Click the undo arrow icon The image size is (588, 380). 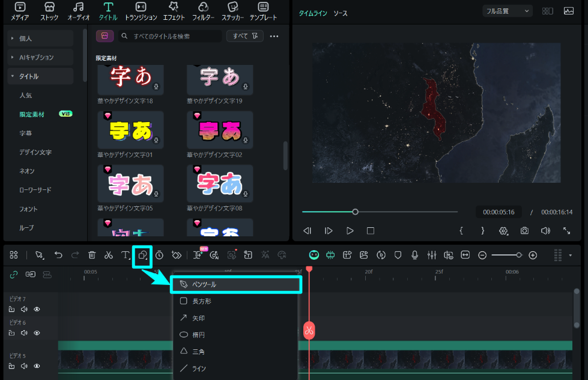coord(58,255)
